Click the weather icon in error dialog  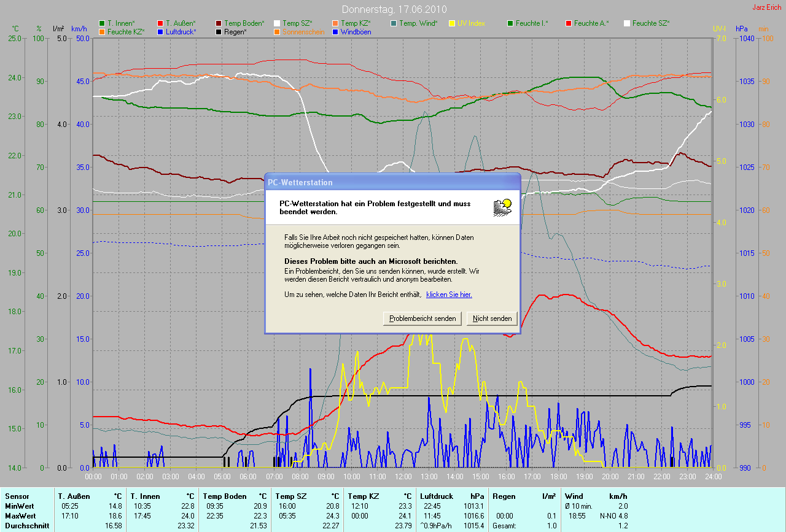(502, 207)
